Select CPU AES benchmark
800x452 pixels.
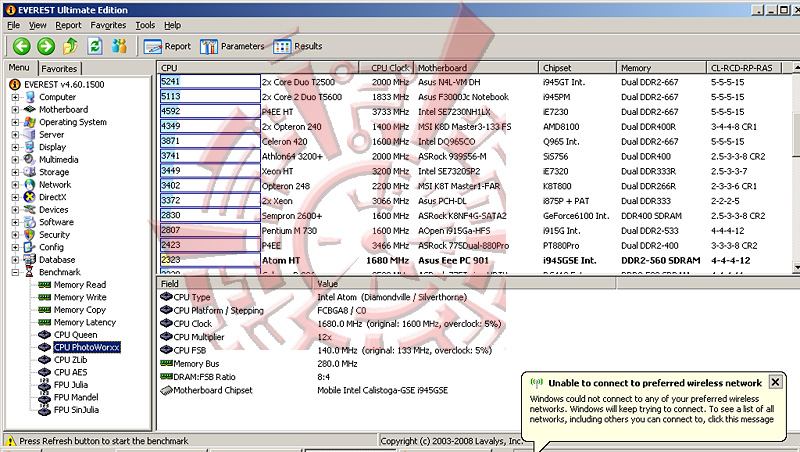[x=70, y=372]
